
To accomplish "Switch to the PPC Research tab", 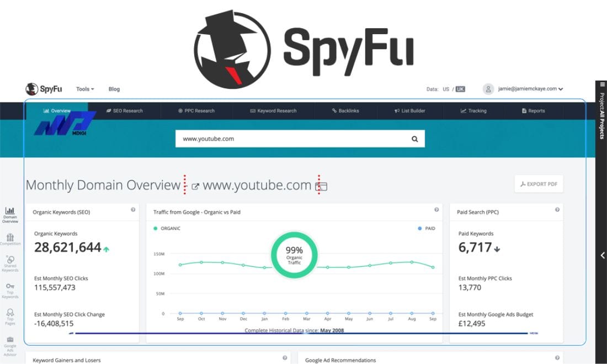I will coord(198,110).
